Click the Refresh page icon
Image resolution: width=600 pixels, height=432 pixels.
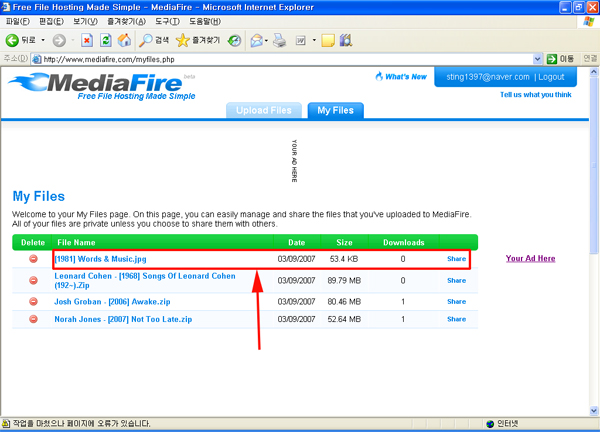pos(106,40)
